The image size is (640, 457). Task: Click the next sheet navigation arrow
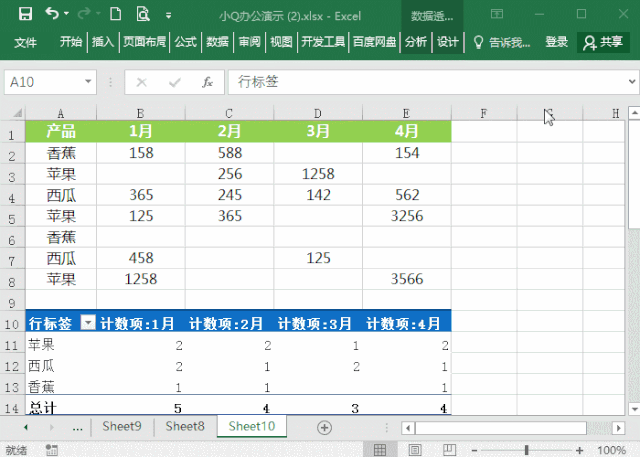pyautogui.click(x=51, y=428)
